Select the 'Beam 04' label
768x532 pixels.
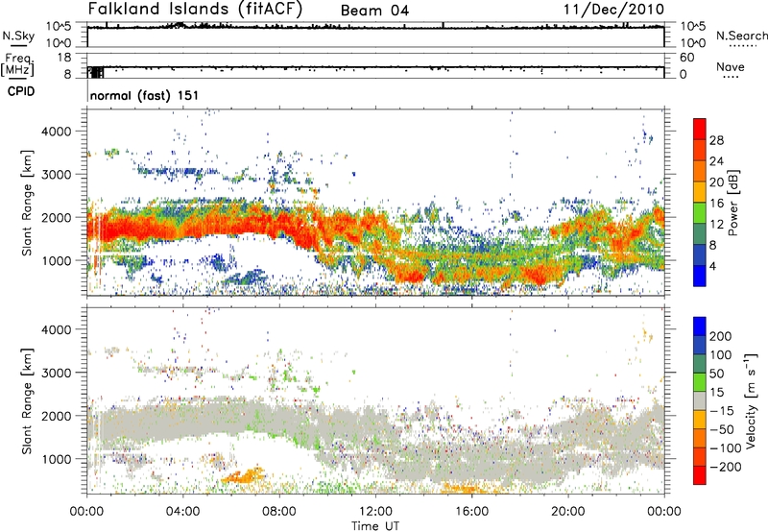374,11
